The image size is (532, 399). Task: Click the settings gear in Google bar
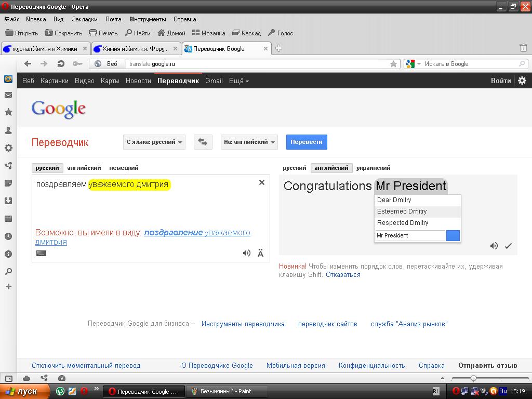point(522,81)
